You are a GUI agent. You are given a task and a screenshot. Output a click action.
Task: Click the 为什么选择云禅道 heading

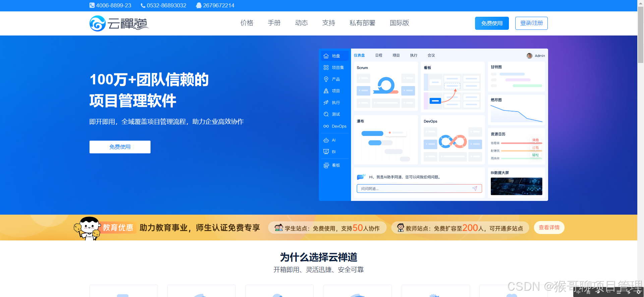tap(318, 257)
